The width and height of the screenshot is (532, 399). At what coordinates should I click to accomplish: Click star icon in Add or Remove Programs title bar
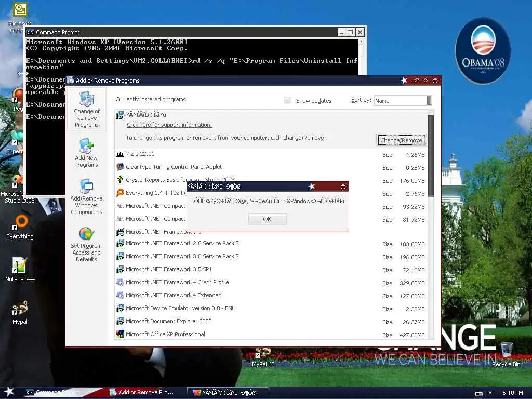pos(404,81)
